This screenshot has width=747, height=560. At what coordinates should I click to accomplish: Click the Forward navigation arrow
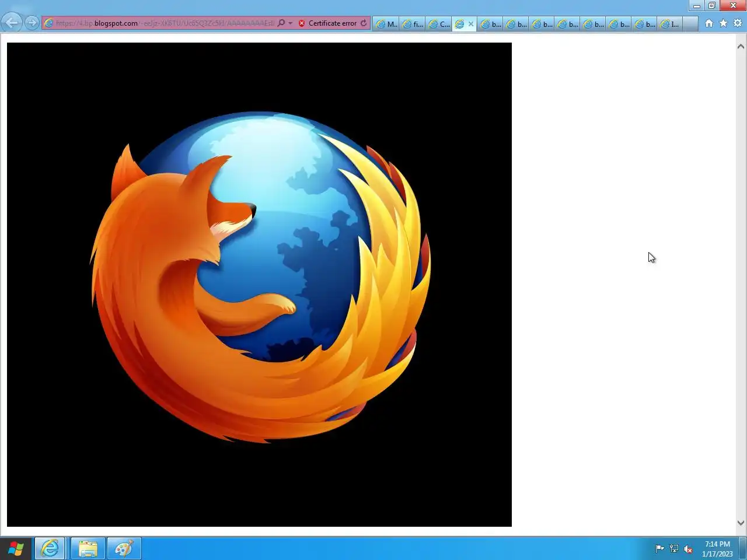point(32,23)
